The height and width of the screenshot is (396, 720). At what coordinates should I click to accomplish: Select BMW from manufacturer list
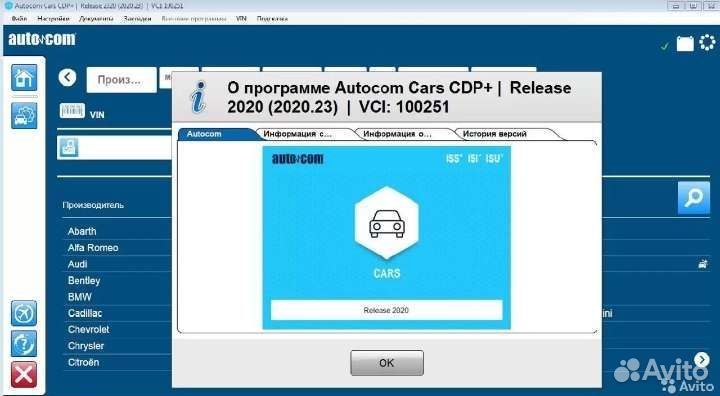click(80, 297)
